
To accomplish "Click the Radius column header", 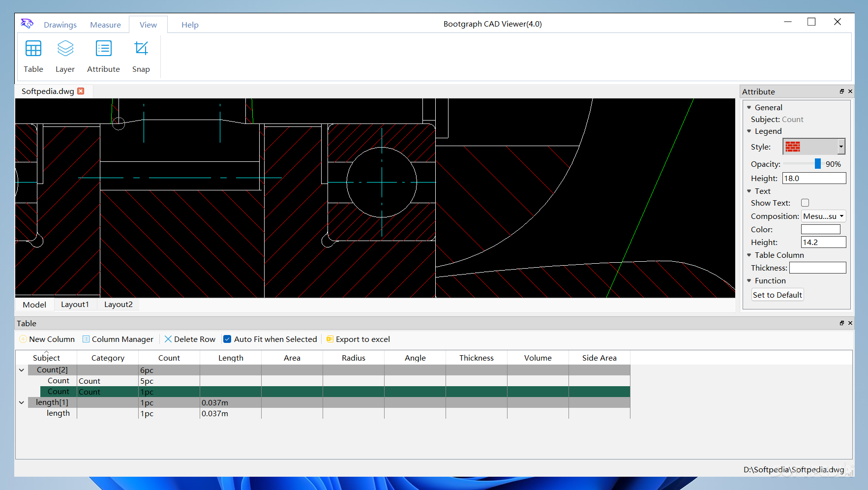I will click(354, 358).
